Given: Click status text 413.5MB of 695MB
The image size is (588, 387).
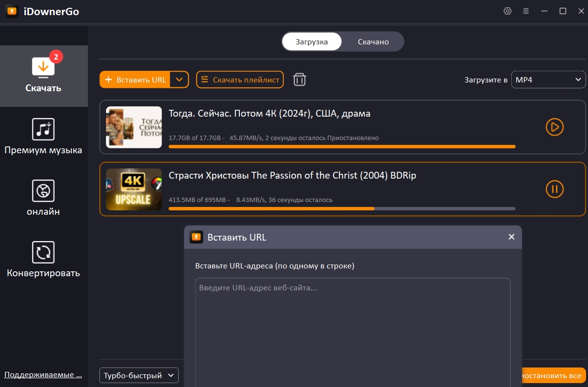Looking at the screenshot, I should point(199,200).
